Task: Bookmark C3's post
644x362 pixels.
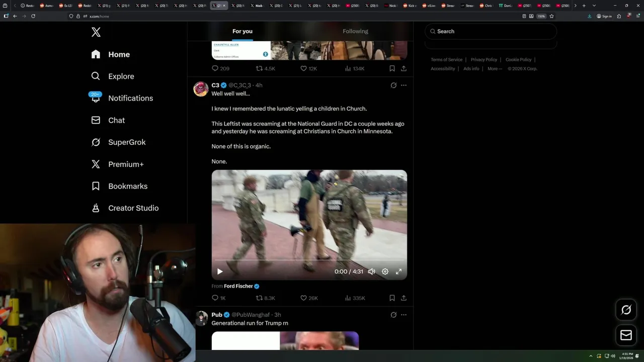Action: [392, 298]
